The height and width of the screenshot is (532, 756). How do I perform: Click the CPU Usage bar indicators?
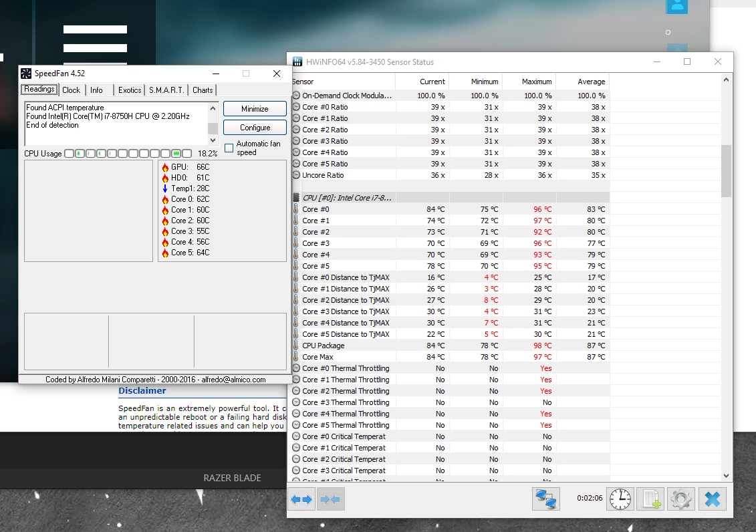tap(128, 153)
